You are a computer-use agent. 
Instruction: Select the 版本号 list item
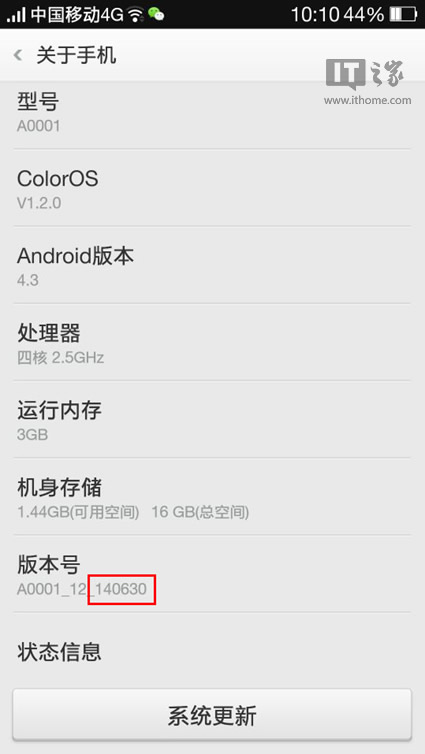[x=212, y=574]
